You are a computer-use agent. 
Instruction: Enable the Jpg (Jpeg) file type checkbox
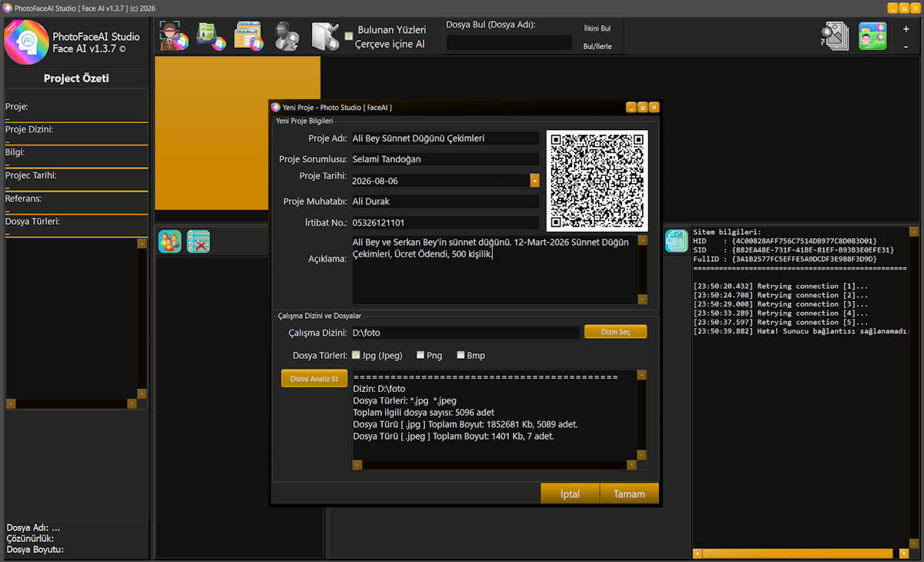[x=356, y=355]
